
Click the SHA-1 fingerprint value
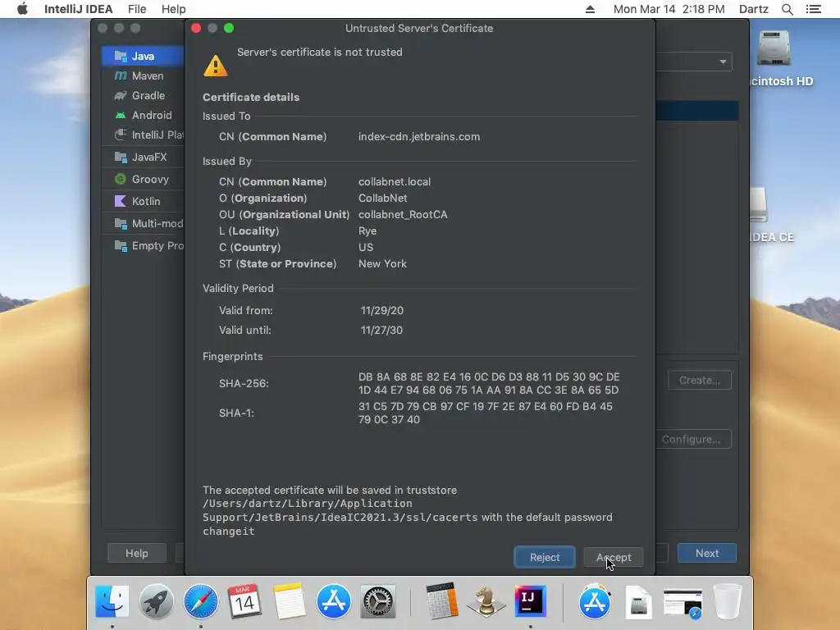[x=486, y=413]
